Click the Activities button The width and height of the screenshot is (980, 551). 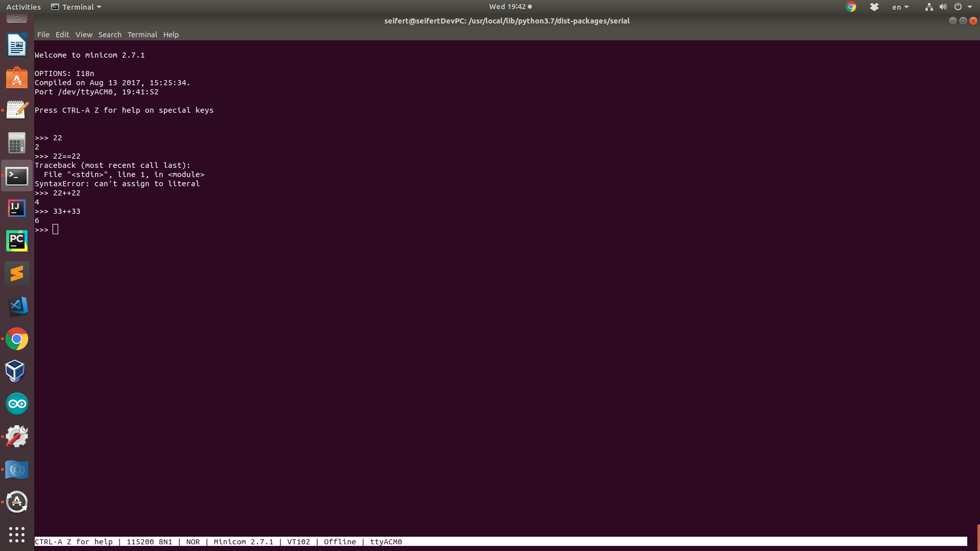(23, 7)
